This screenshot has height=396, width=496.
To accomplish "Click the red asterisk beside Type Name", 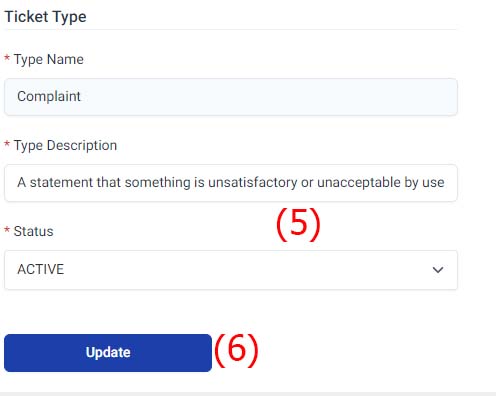I will coord(7,58).
